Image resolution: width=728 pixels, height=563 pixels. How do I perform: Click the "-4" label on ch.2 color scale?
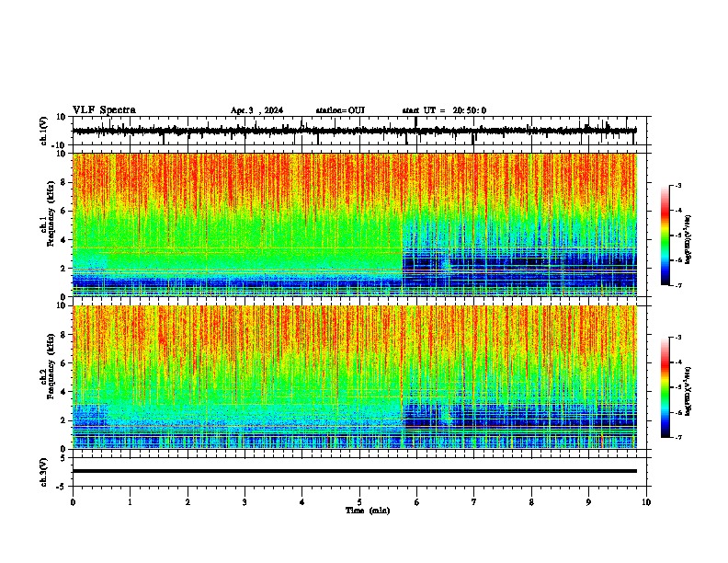click(677, 362)
